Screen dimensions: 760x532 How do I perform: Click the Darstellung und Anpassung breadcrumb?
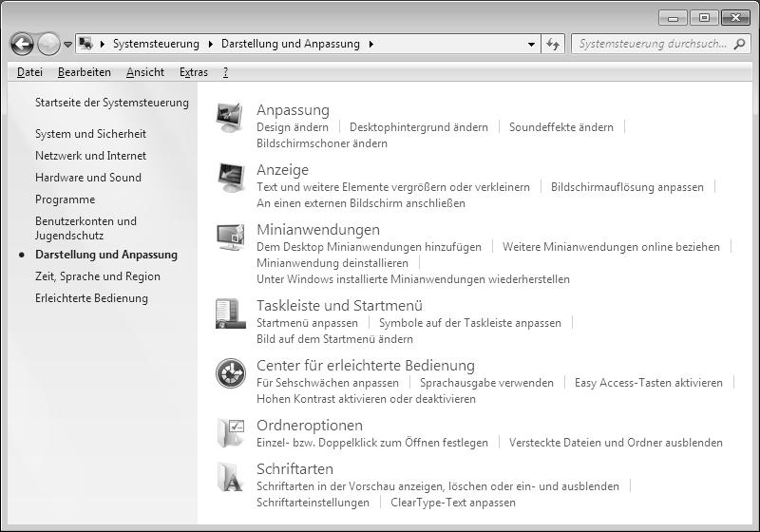(291, 44)
